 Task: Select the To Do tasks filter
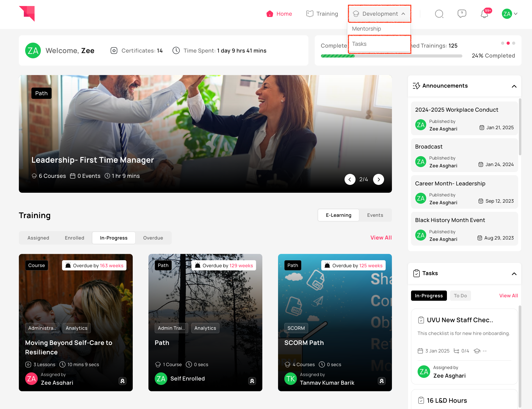(x=460, y=296)
